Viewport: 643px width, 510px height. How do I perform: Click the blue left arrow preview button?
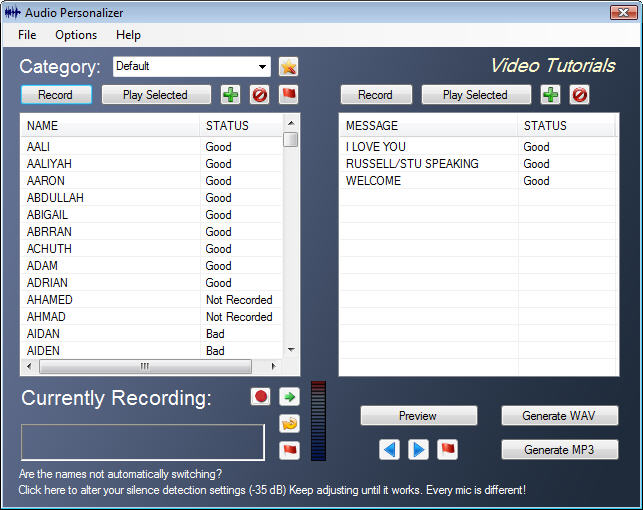389,450
